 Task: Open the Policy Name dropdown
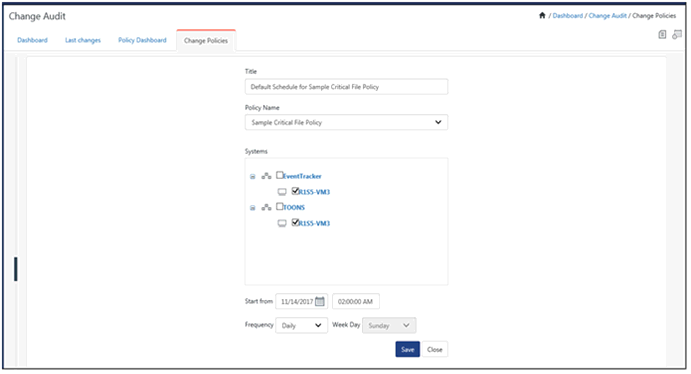346,122
